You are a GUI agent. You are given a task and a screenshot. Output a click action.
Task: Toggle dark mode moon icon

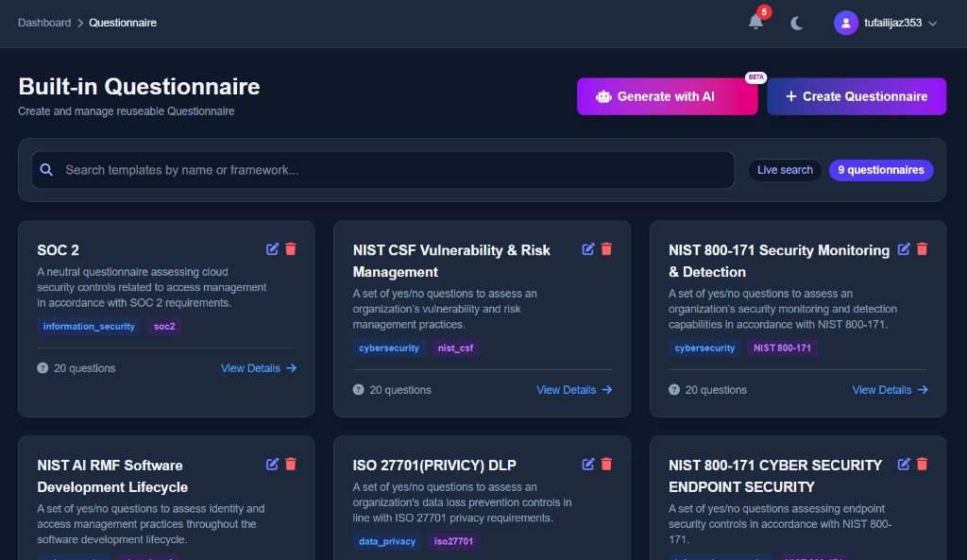(x=796, y=23)
